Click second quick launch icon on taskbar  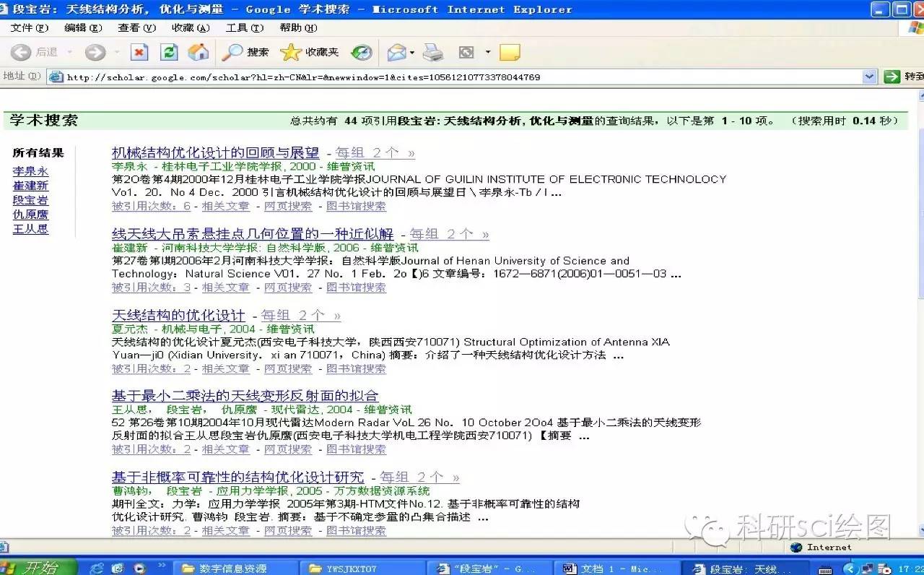[118, 568]
